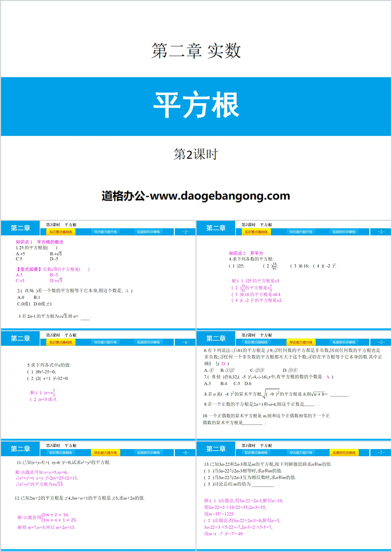
Task: Select 知识要点基础练 tab on slide -5-
Action: 256,342
